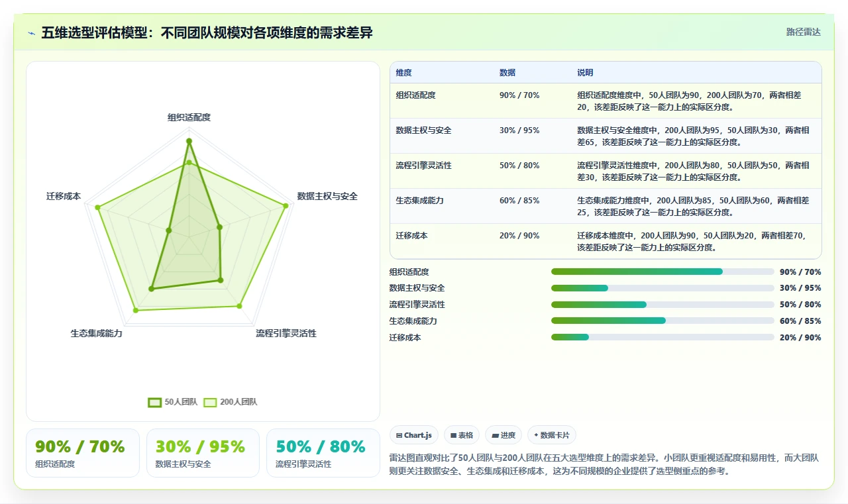The width and height of the screenshot is (848, 504).
Task: Select the 进度 tag
Action: click(503, 435)
